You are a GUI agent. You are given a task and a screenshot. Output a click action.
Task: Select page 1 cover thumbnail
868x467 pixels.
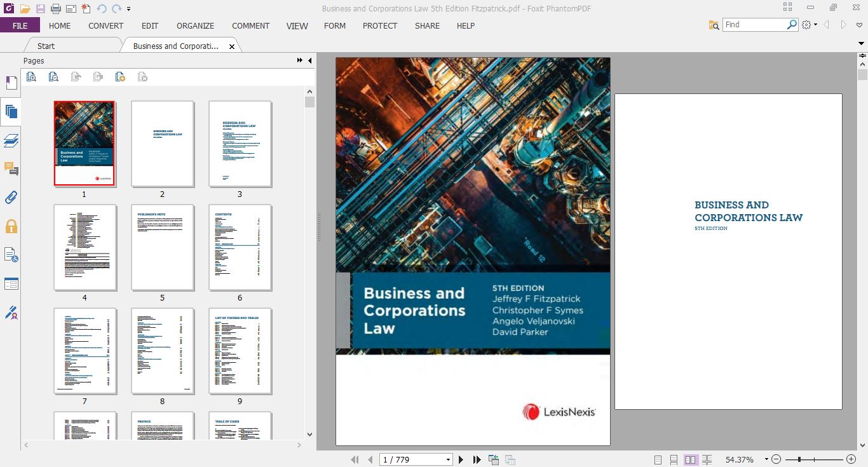84,144
